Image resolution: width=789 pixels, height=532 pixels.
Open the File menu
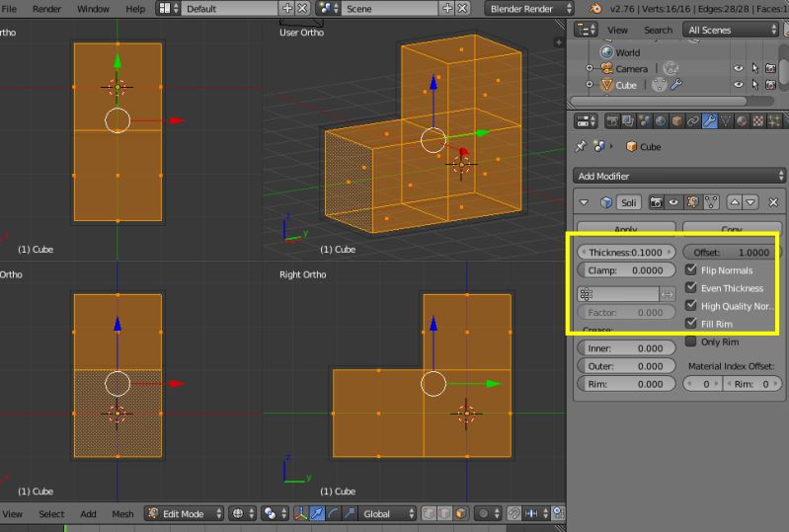(9, 9)
